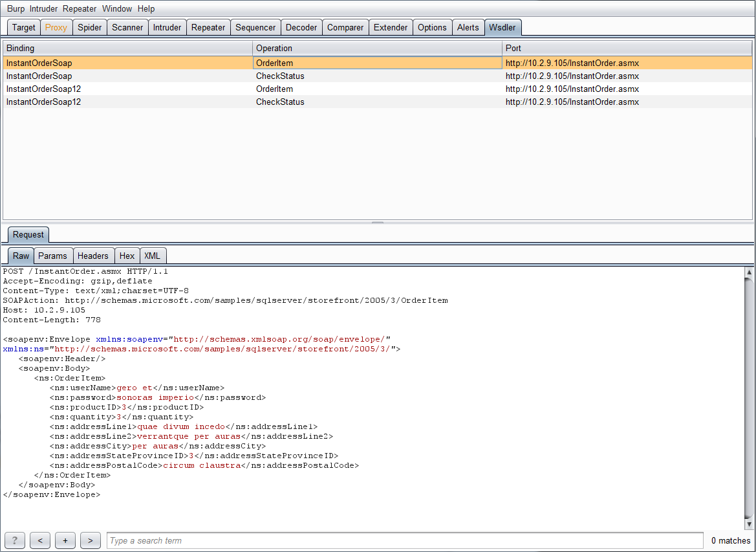Select the Wsdler tab
The image size is (756, 552).
coord(502,28)
